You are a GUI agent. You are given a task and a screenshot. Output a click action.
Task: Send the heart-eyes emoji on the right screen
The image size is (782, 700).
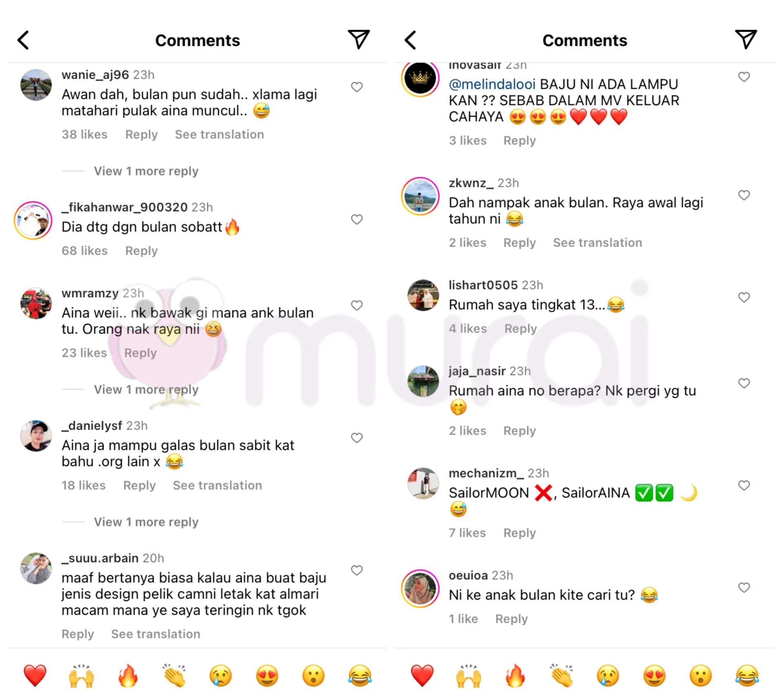pos(654,676)
